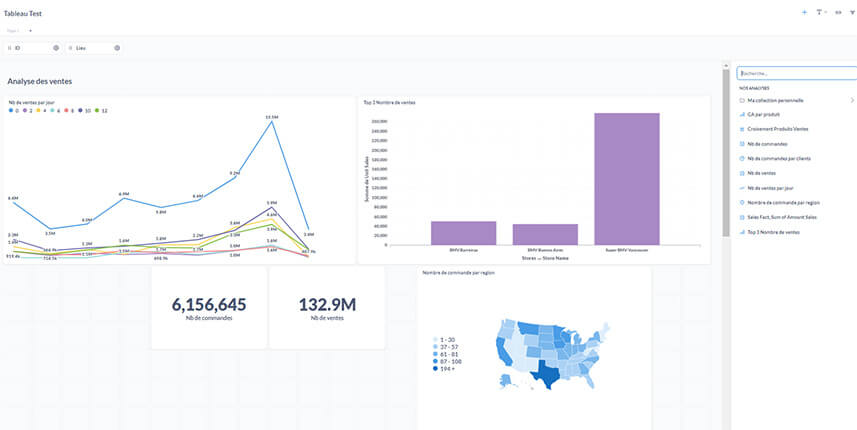Focus the Rechercher search field

(x=796, y=73)
